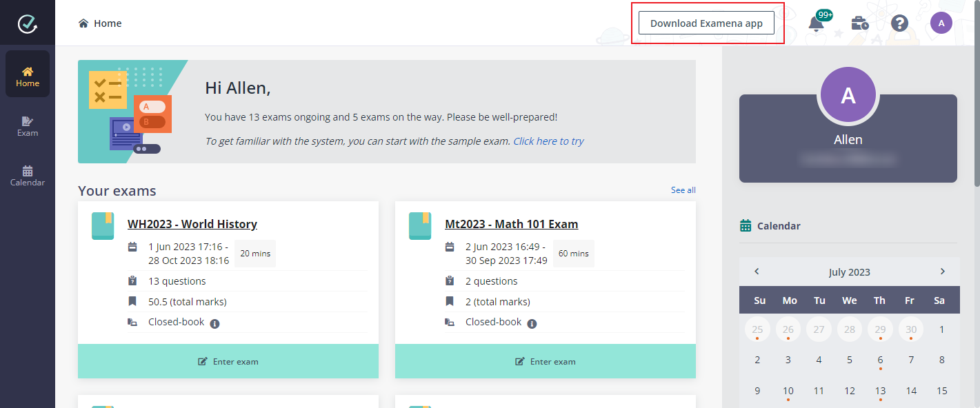Screen dimensions: 980x408
Task: Click the large Allen profile avatar
Action: 848,95
